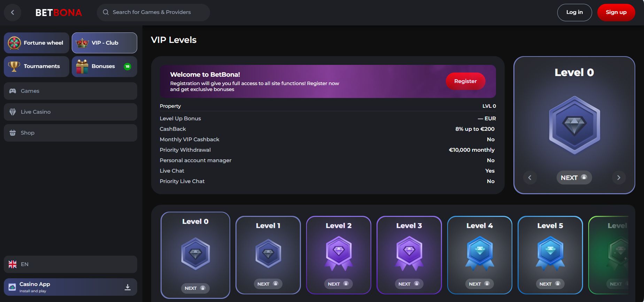
Task: Show previous level with left chevron arrow
Action: 529,178
